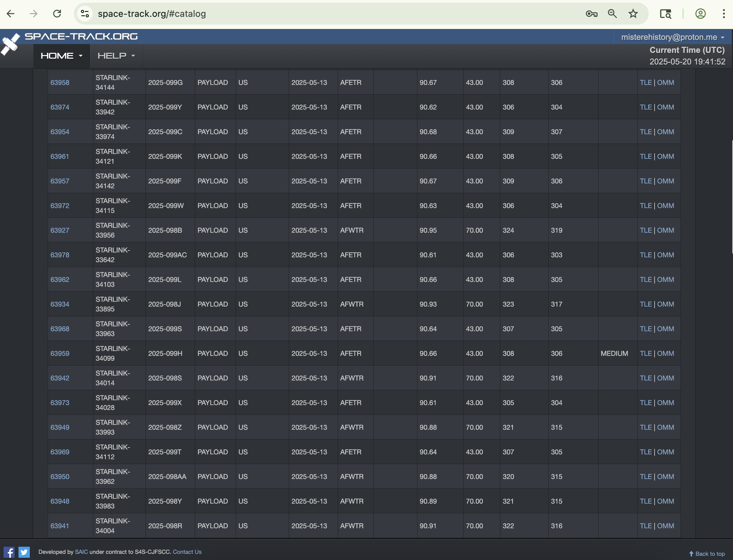Download OMM for STARLINK-33963

point(665,329)
